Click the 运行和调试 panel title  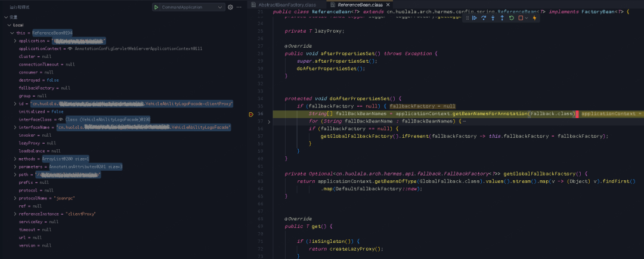(x=19, y=7)
